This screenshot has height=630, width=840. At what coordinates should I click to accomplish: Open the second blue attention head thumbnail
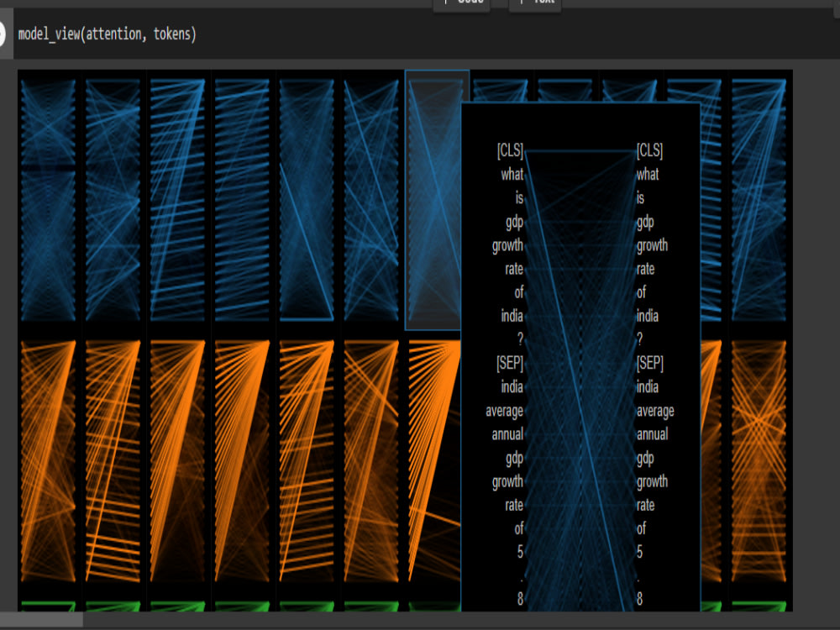113,200
